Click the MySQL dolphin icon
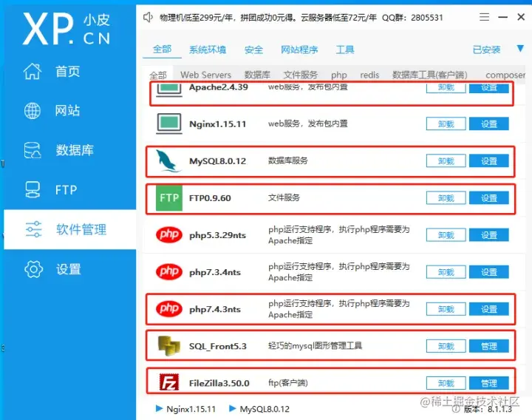This screenshot has height=420, width=532. (x=168, y=161)
